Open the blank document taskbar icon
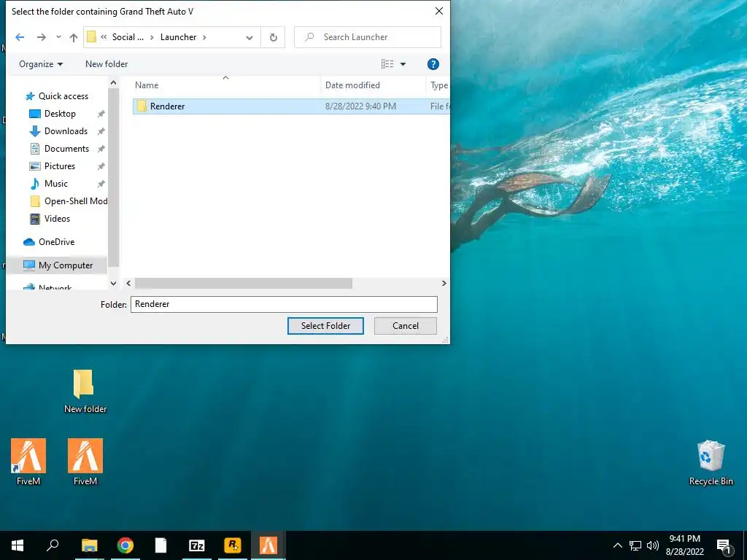747x560 pixels. [161, 545]
